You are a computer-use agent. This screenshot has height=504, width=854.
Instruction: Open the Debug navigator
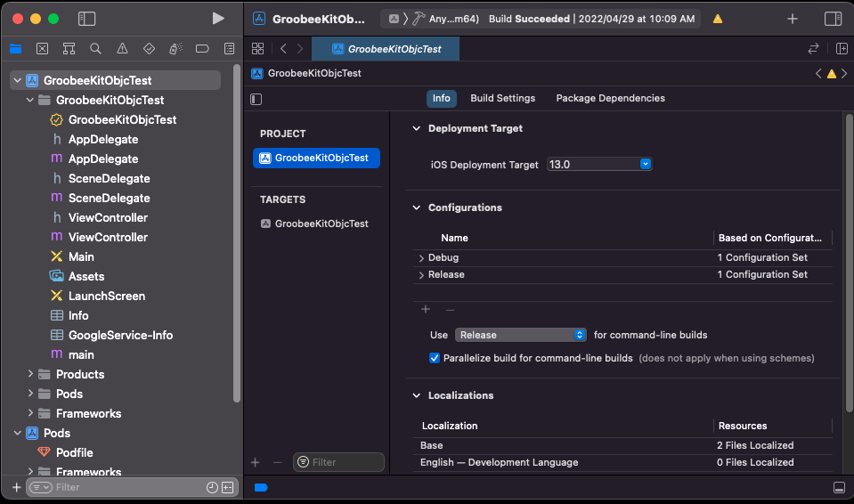(175, 49)
